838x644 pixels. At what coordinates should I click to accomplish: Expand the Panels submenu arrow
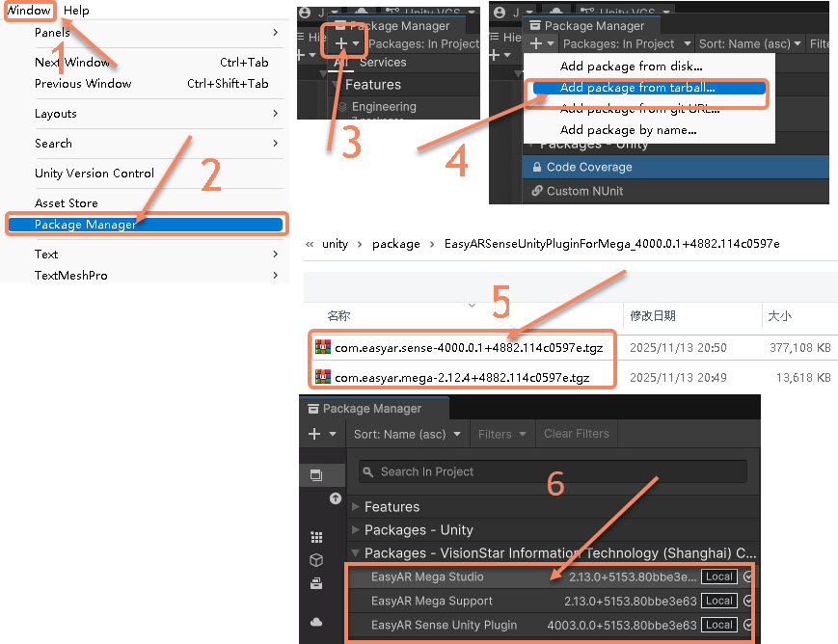pos(275,32)
